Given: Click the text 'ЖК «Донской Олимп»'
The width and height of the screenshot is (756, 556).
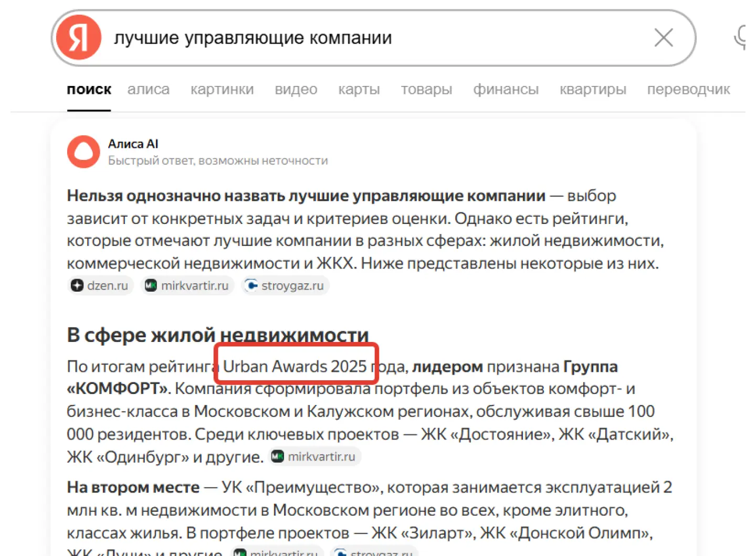Looking at the screenshot, I should coord(565,533).
